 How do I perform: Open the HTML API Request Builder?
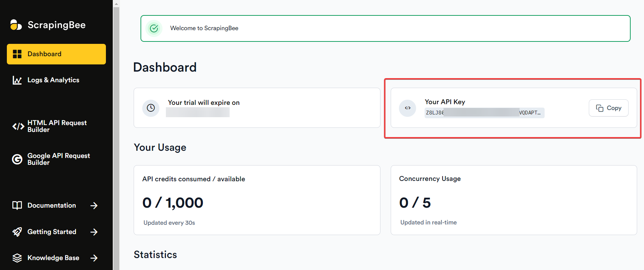(x=57, y=126)
